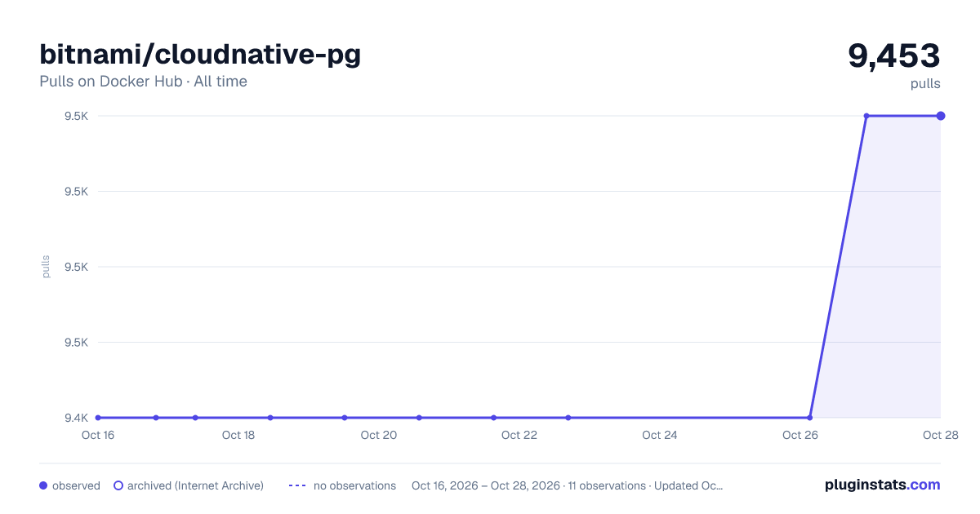Click the Oct 16 axis label

click(98, 435)
